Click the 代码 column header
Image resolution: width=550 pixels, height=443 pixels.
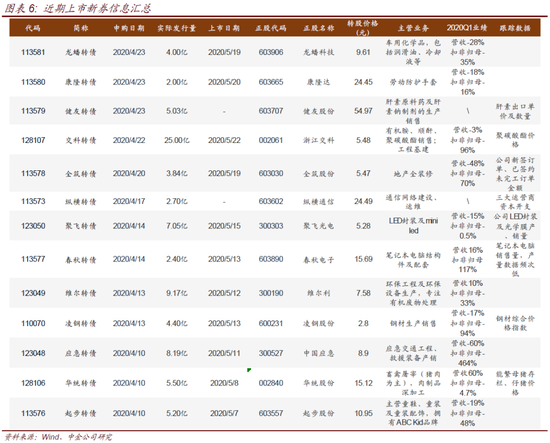pos(33,28)
